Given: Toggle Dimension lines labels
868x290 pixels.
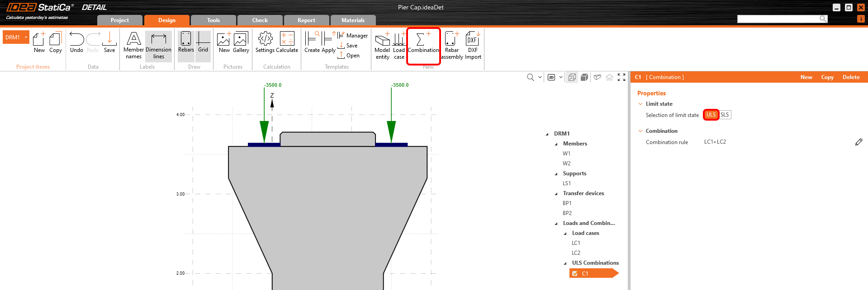Looking at the screenshot, I should 158,45.
